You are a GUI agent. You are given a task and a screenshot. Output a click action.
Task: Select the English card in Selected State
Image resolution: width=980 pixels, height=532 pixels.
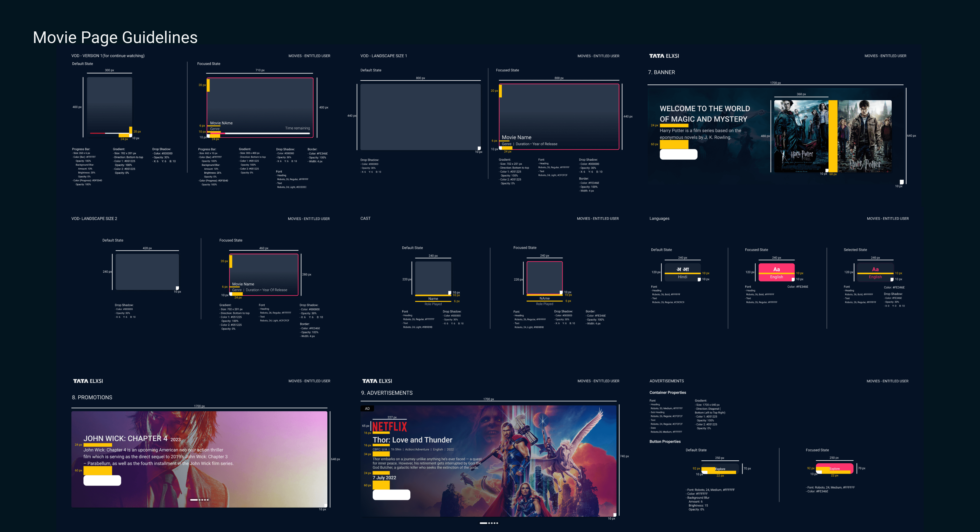pos(875,272)
